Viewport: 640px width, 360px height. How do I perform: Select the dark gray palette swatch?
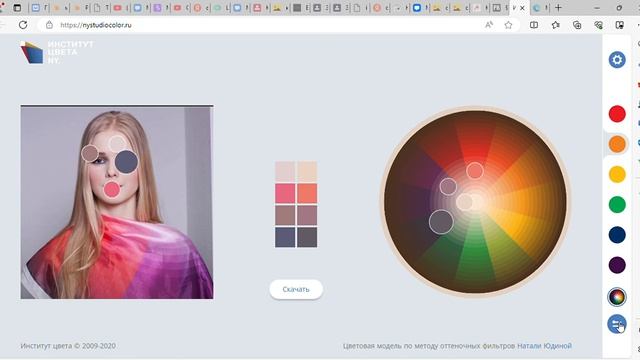tap(307, 238)
